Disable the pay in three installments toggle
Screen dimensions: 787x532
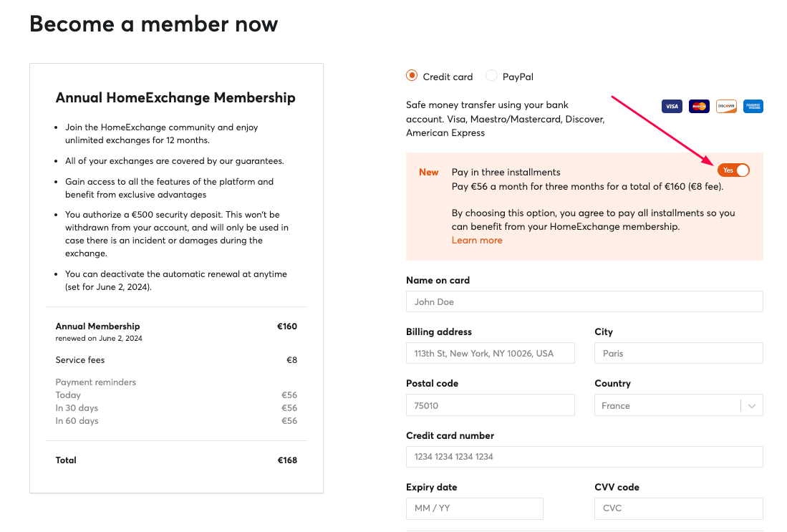pos(733,170)
